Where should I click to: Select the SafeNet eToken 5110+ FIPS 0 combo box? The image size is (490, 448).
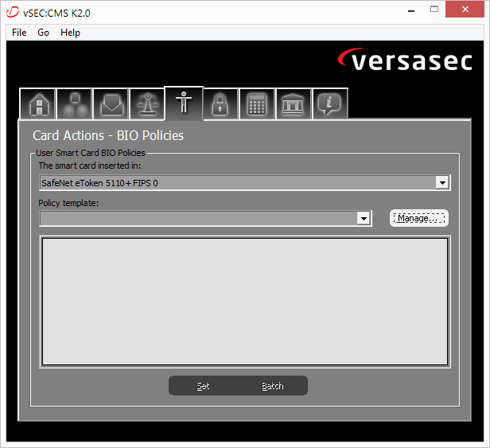click(x=245, y=182)
